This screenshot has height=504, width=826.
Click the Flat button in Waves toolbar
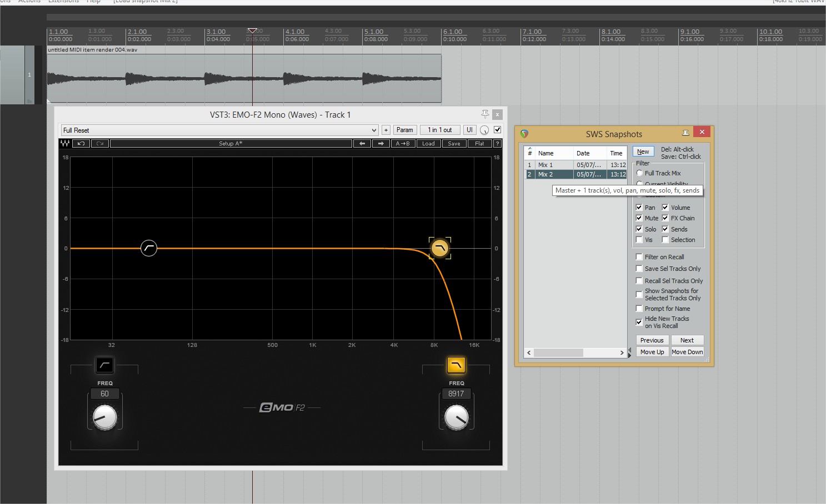479,143
